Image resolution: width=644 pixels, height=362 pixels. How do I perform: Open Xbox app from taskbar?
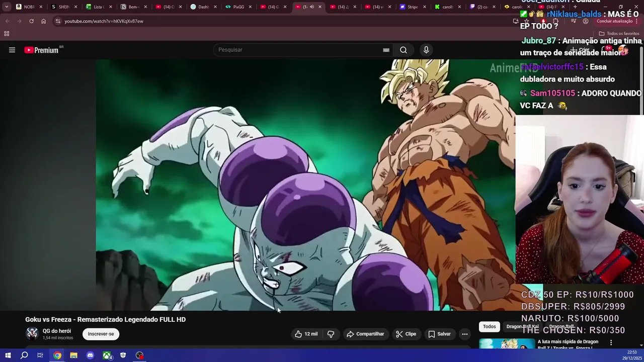coord(107,355)
